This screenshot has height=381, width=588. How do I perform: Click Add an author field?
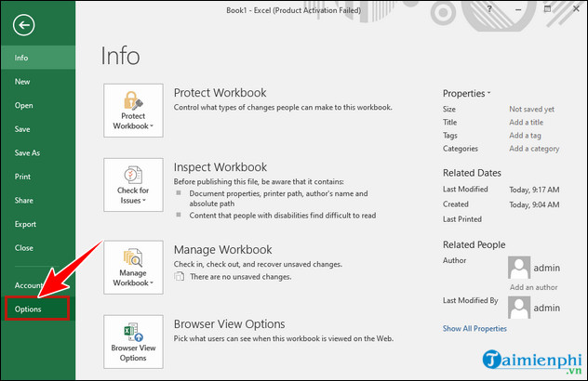(533, 287)
